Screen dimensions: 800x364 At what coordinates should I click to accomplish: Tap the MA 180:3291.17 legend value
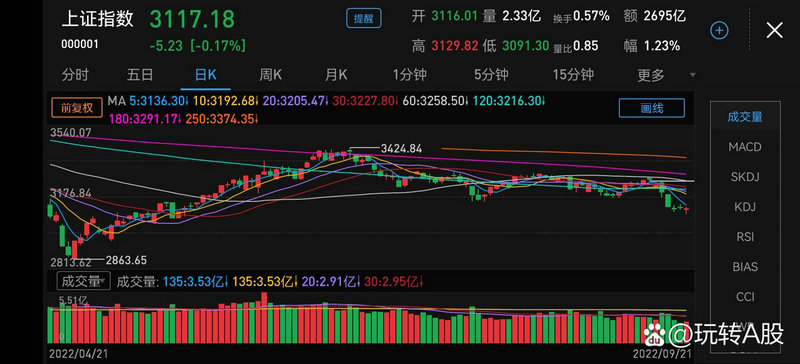145,118
